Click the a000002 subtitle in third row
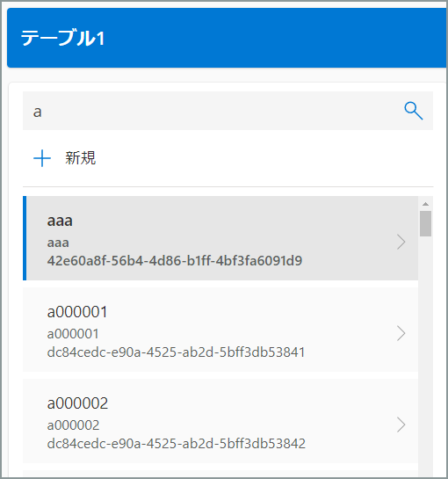The height and width of the screenshot is (479, 448). pos(73,425)
